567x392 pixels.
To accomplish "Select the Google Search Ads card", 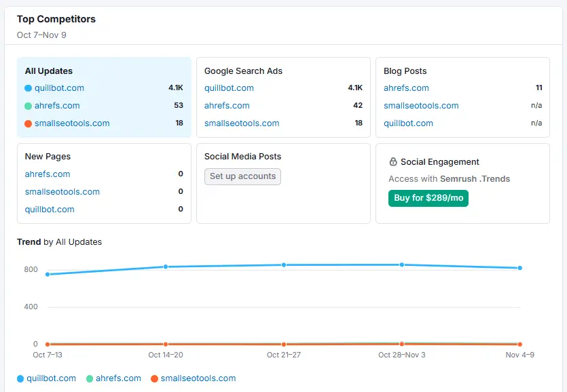I will pos(283,71).
